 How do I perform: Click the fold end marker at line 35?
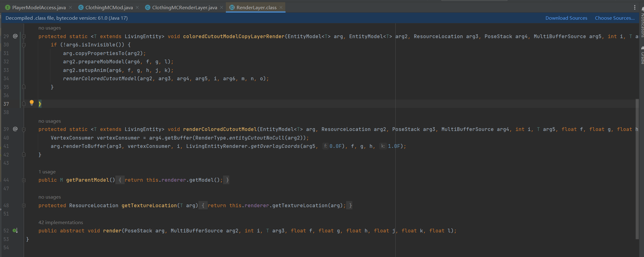24,87
